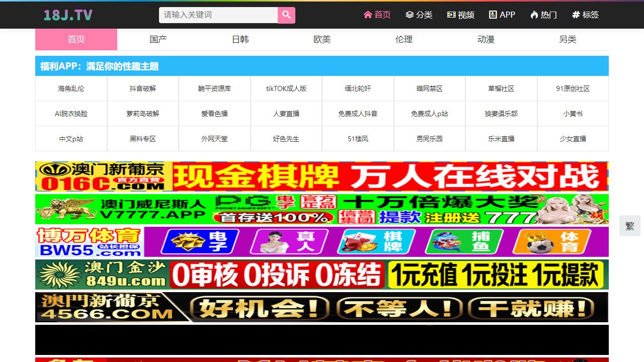Click the 福利APP blue section heading

[322, 66]
